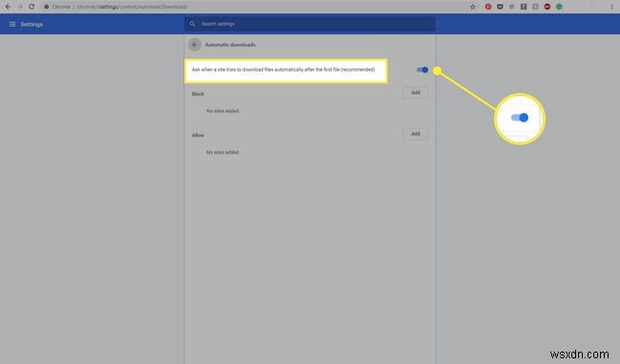Return to previous page via Automatic downloads back arrow
The image size is (620, 364).
(195, 45)
